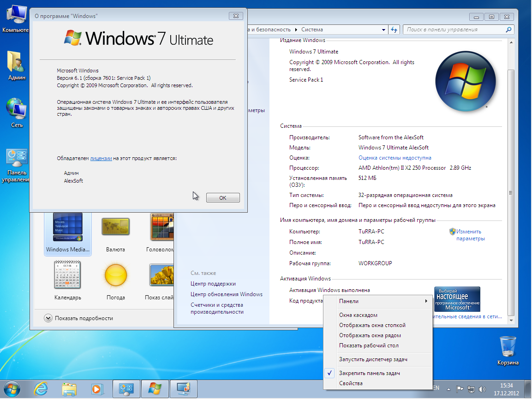Click the search magnifier icon
This screenshot has height=399, width=532.
coord(508,30)
